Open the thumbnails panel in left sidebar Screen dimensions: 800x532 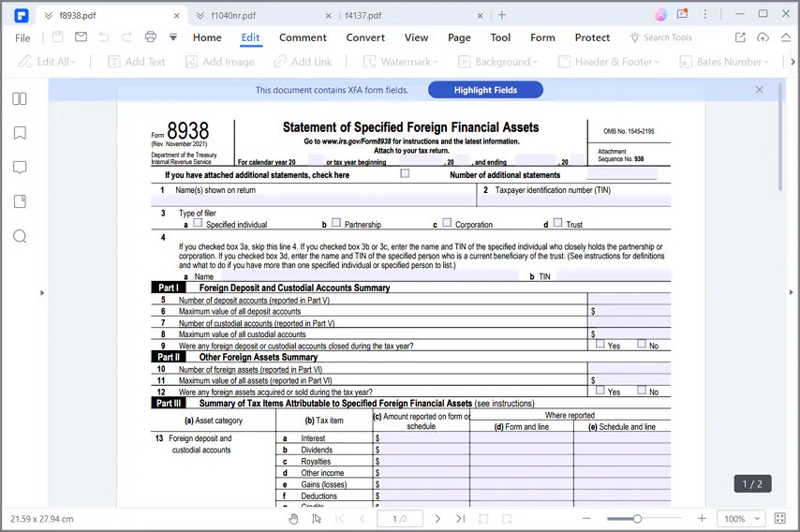coord(19,98)
